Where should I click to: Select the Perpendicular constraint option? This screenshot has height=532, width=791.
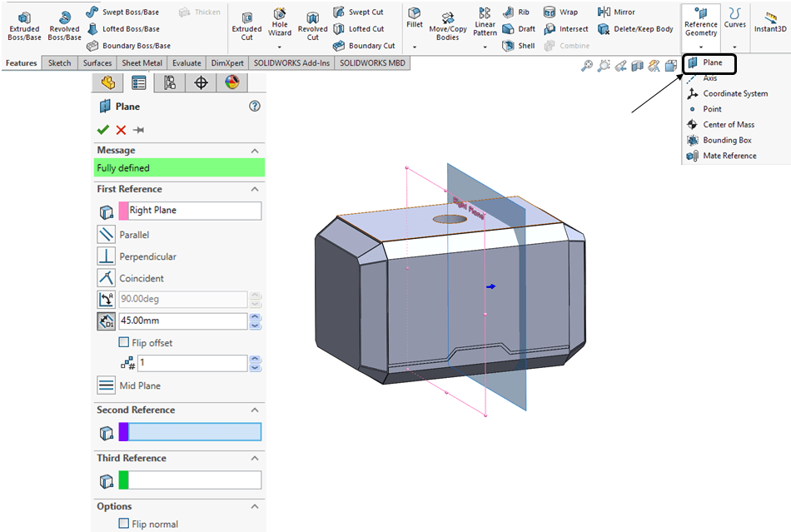(x=107, y=256)
